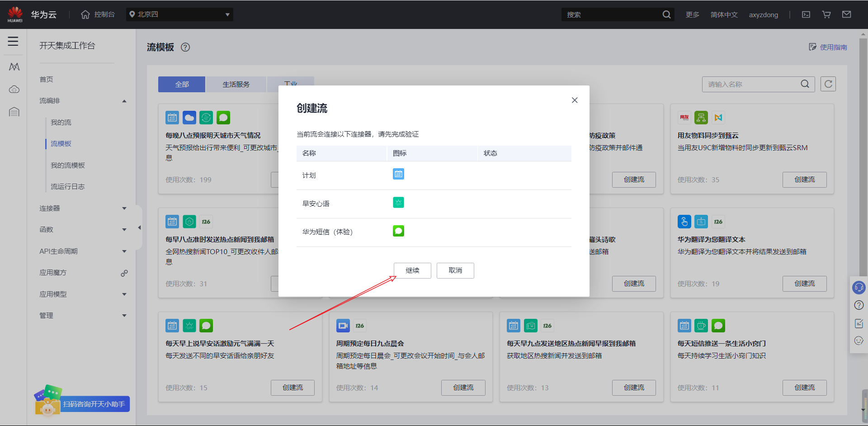Open 我的流 in sidebar
This screenshot has width=868, height=426.
(61, 123)
